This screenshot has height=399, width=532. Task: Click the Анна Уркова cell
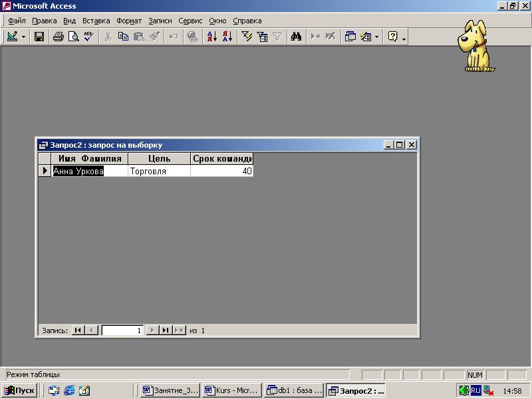pyautogui.click(x=90, y=171)
